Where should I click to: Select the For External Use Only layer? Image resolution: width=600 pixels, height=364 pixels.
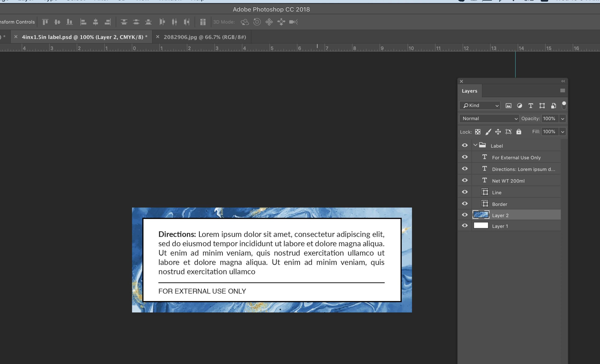(x=516, y=158)
